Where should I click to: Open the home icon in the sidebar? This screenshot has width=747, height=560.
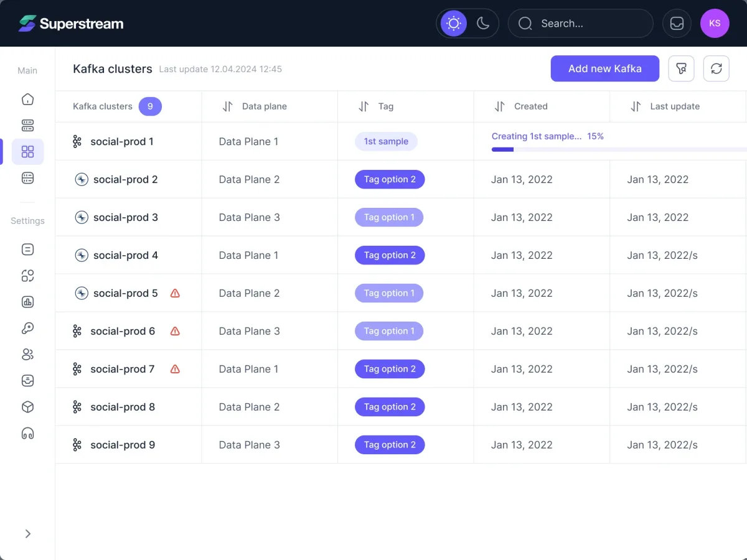coord(27,99)
